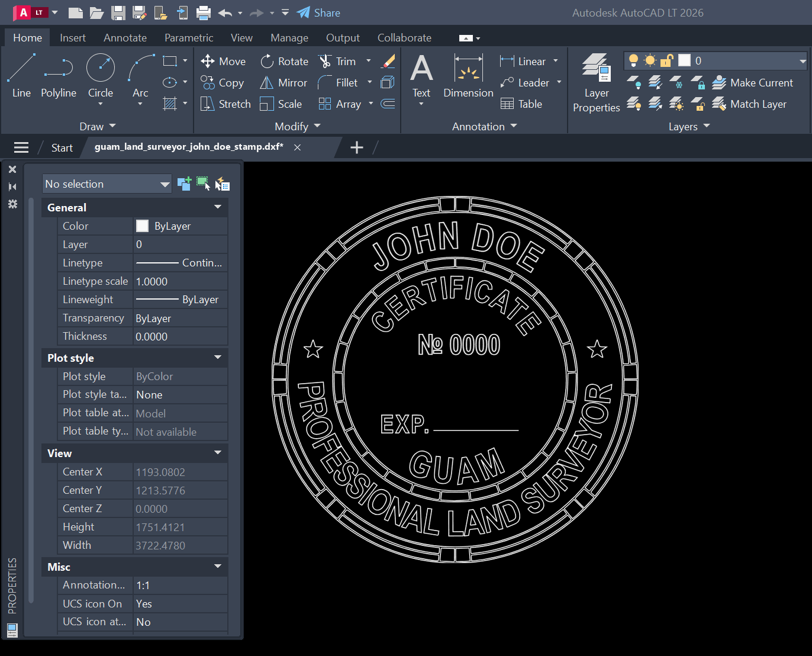Switch to the Start file tab
Screen dimensions: 812x656
click(x=62, y=147)
